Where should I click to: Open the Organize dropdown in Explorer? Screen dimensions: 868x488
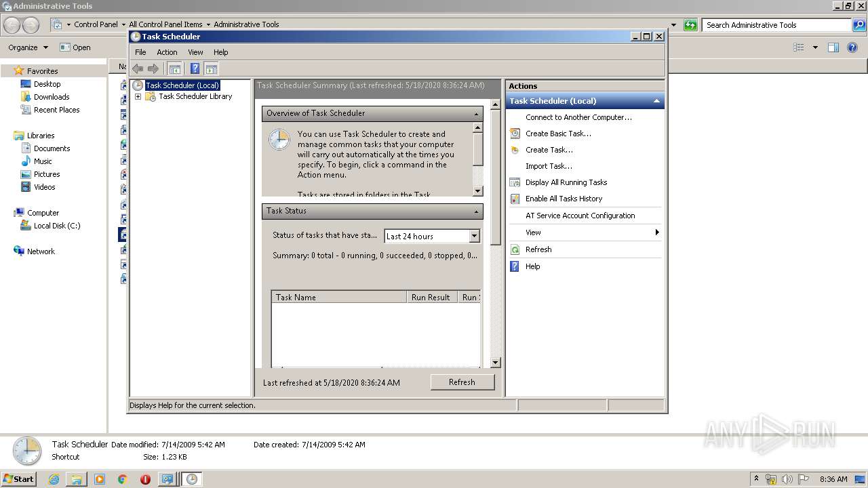point(28,47)
